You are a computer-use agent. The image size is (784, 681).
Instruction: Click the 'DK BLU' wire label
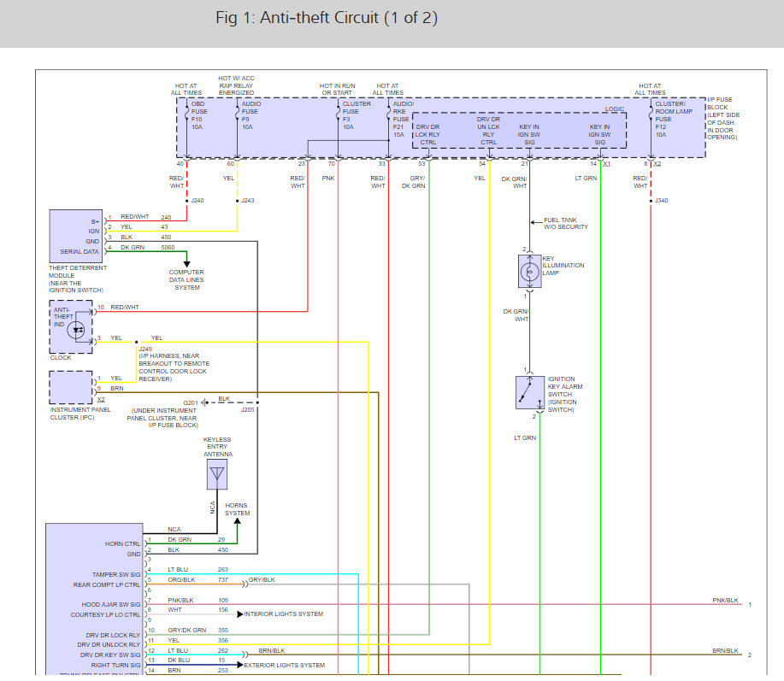[x=179, y=660]
